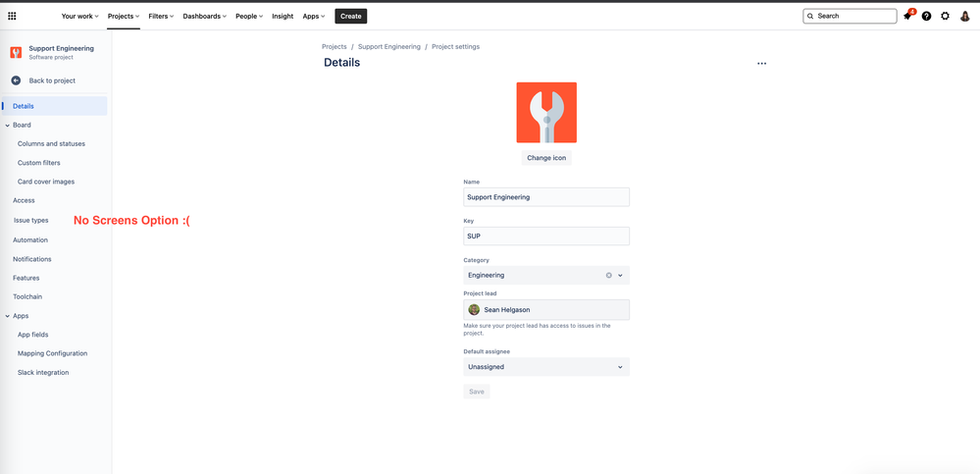The image size is (980, 474).
Task: Open the People menu
Action: tap(249, 17)
